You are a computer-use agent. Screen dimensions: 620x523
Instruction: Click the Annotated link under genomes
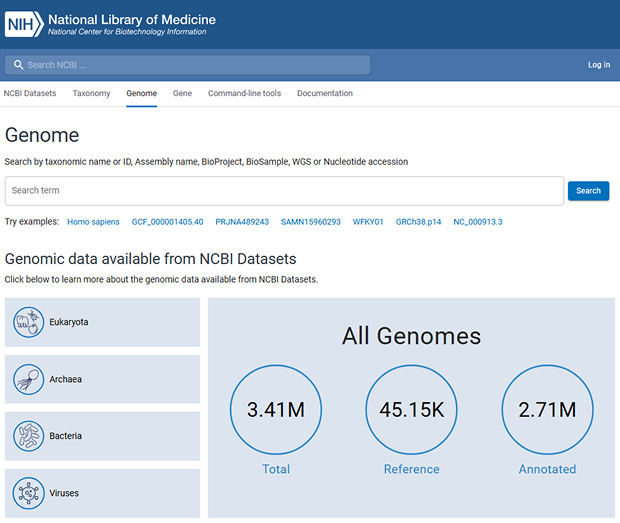[x=547, y=469]
